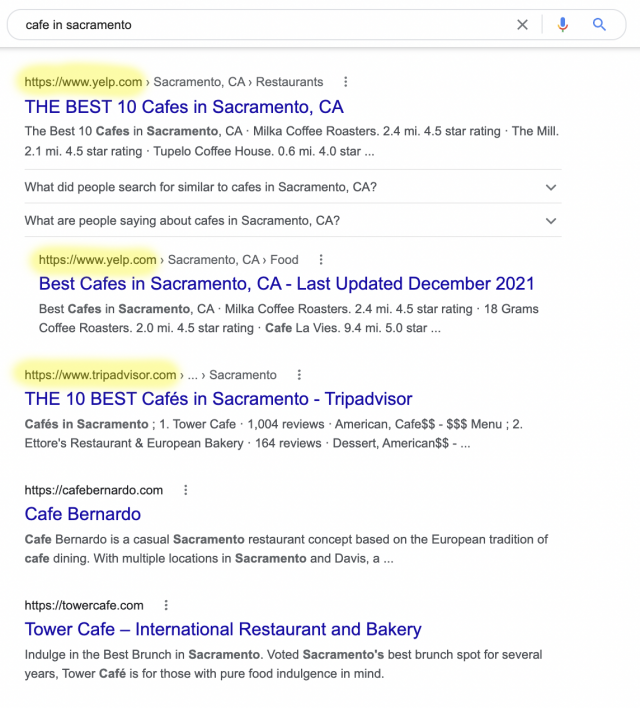
Task: Open Tower Cafe International Restaurant and Bakery
Action: 223,629
